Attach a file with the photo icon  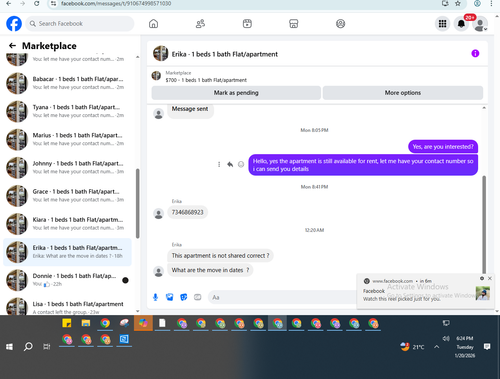tap(169, 297)
